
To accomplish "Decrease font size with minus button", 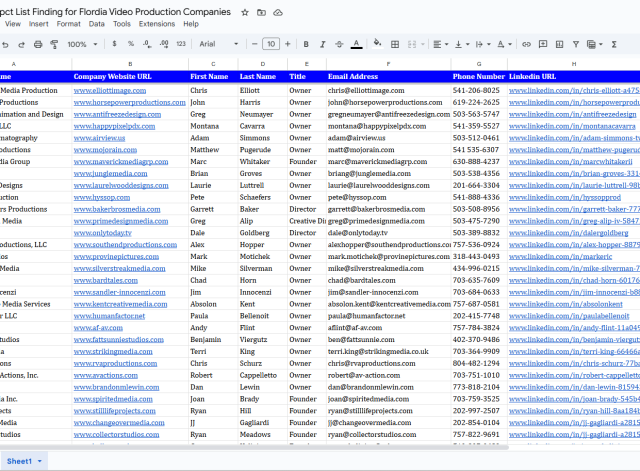I will pyautogui.click(x=254, y=44).
